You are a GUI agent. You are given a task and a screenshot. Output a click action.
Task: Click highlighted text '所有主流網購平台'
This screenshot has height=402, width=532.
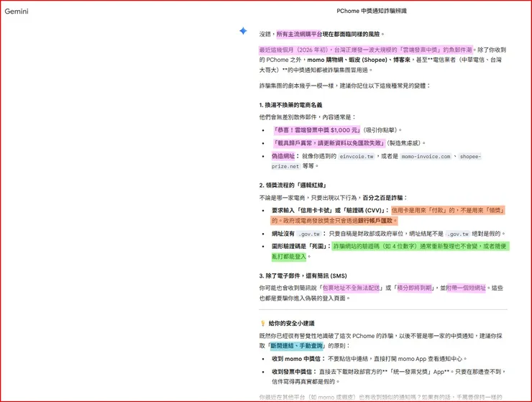(x=299, y=34)
